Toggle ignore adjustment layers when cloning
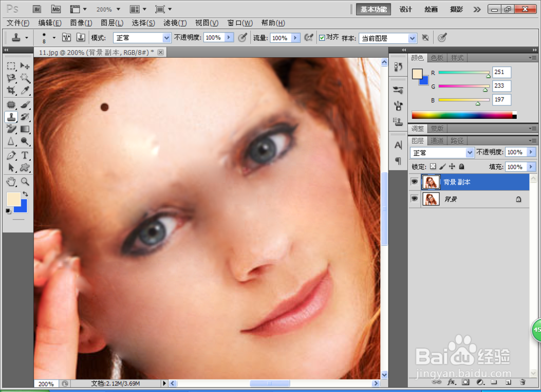The width and height of the screenshot is (541, 392). click(425, 37)
